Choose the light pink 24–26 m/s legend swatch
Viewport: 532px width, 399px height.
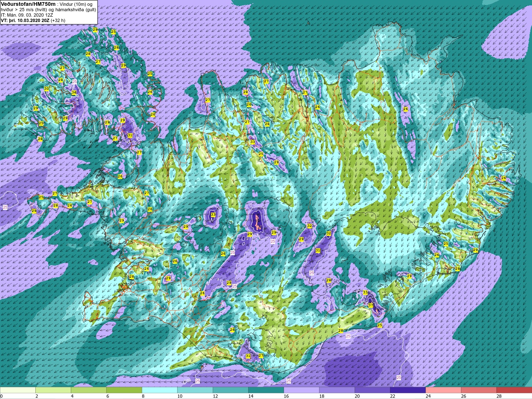[x=443, y=390]
